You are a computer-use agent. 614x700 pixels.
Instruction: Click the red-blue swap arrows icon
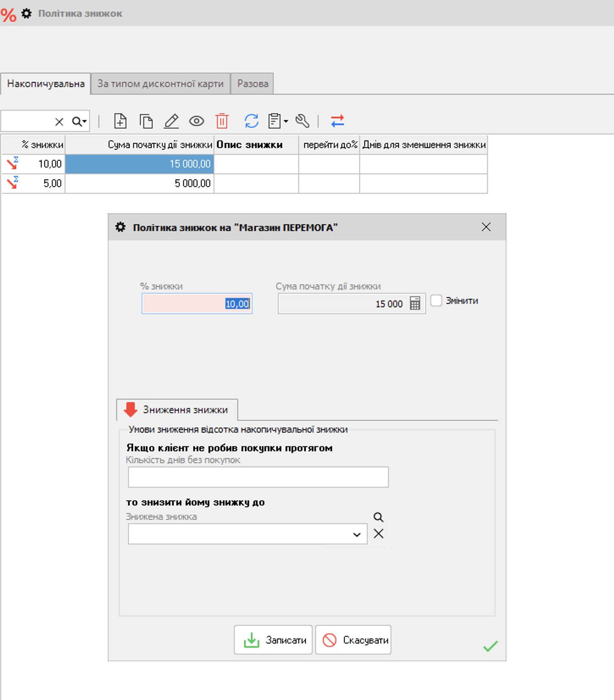pos(337,121)
